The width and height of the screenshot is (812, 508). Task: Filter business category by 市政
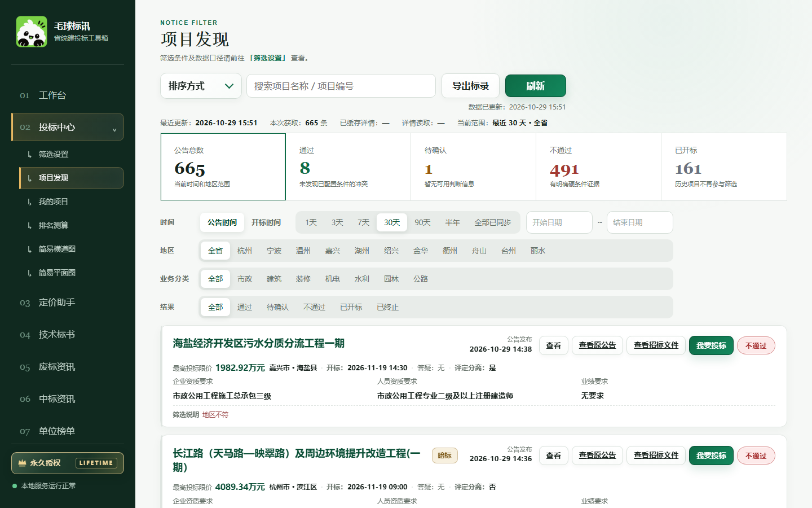245,279
